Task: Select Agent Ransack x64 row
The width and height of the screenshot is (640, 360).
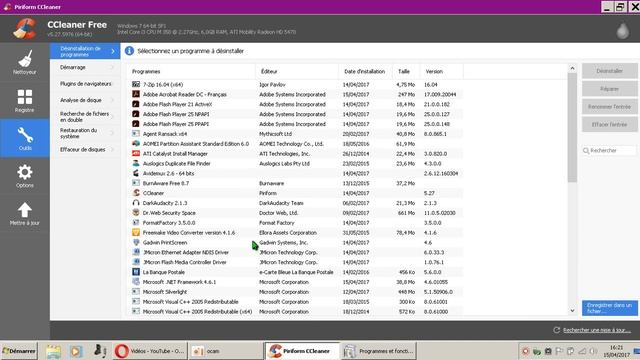Action: click(295, 134)
